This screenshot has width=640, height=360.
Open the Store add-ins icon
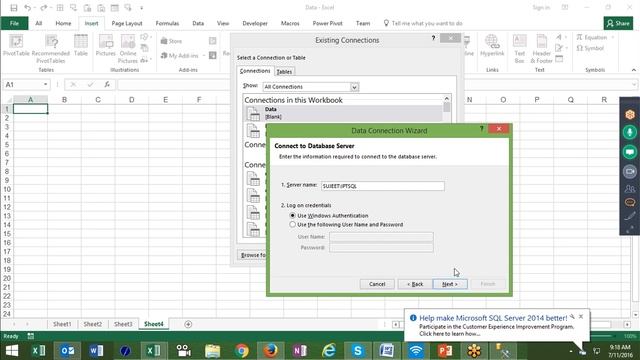click(171, 41)
